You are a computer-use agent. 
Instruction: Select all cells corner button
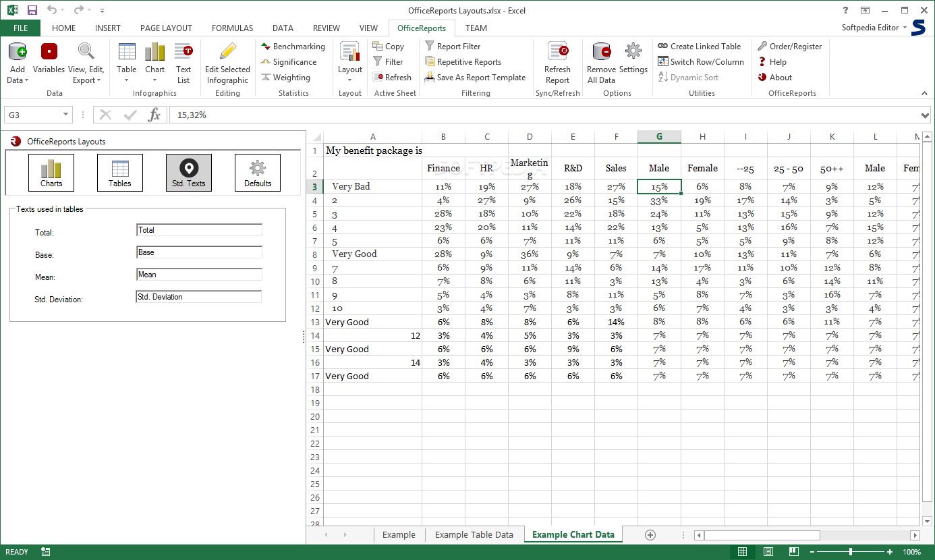pyautogui.click(x=315, y=137)
